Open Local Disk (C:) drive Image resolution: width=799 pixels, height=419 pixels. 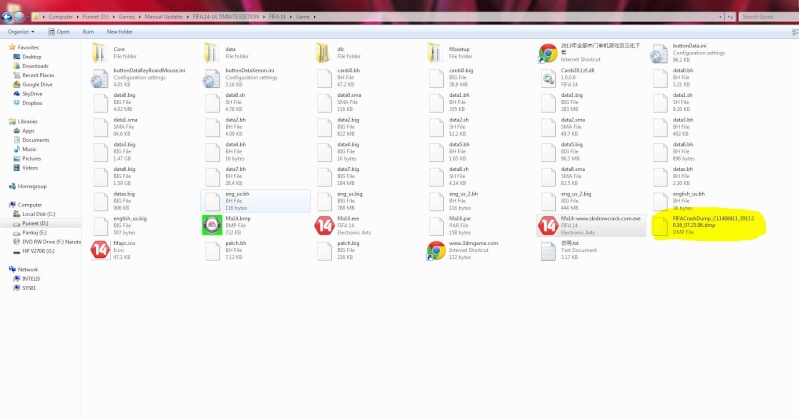tap(38, 214)
